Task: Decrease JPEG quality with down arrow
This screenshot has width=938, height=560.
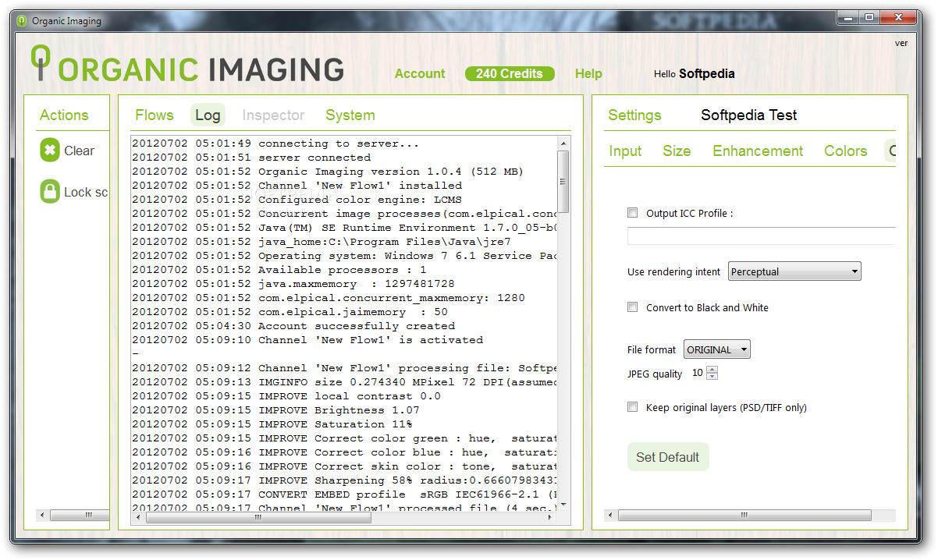Action: click(x=712, y=377)
